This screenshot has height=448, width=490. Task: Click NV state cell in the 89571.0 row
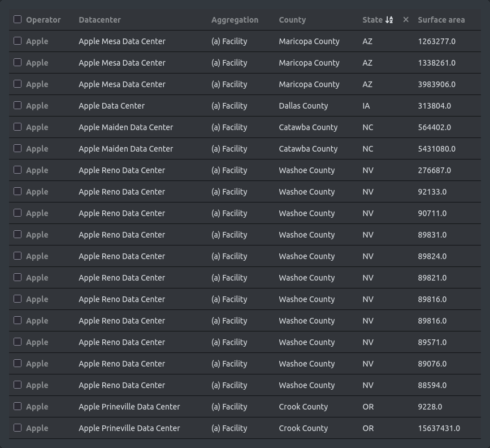[368, 342]
